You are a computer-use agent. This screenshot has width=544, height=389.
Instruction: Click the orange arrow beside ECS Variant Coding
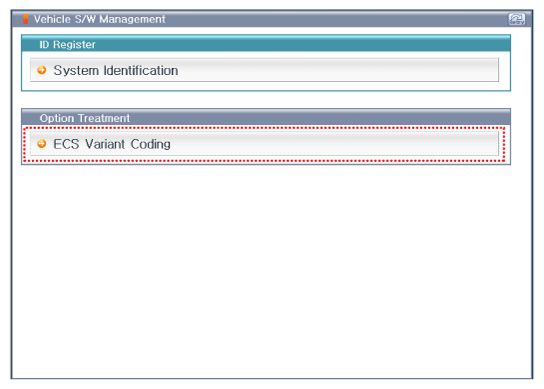point(42,144)
